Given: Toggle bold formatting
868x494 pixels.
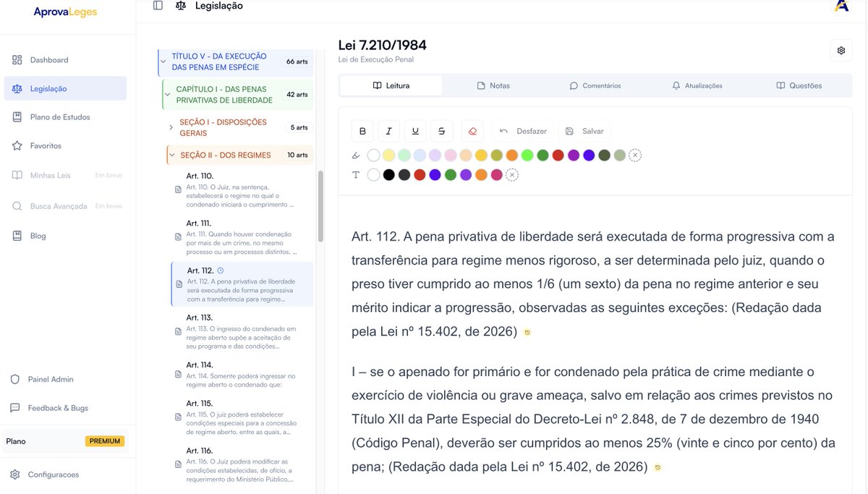Looking at the screenshot, I should coord(362,131).
